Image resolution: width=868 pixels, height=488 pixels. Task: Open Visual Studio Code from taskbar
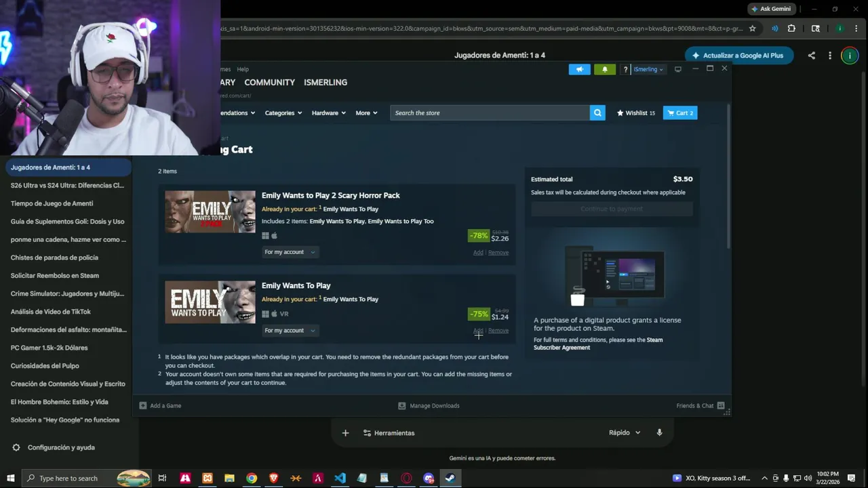pyautogui.click(x=340, y=478)
